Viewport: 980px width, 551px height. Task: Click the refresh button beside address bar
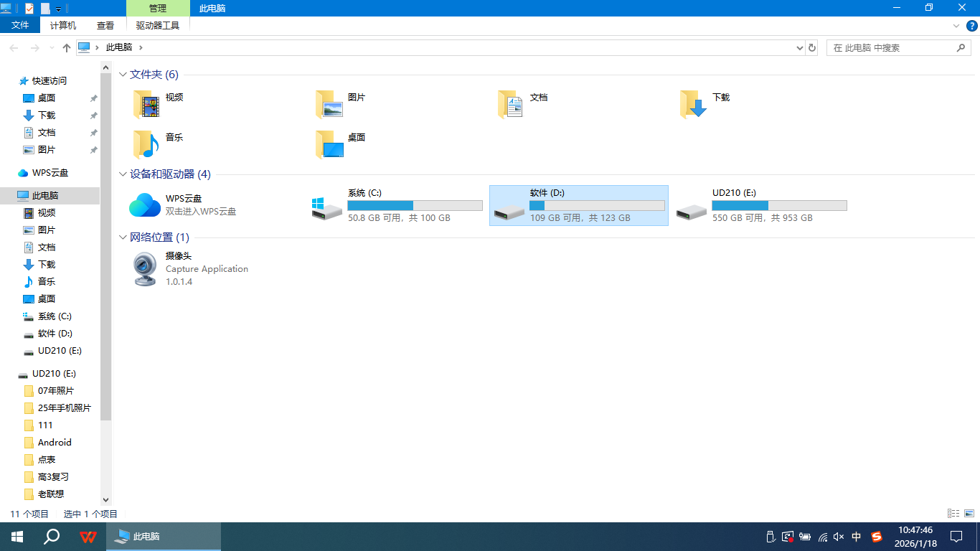[812, 47]
